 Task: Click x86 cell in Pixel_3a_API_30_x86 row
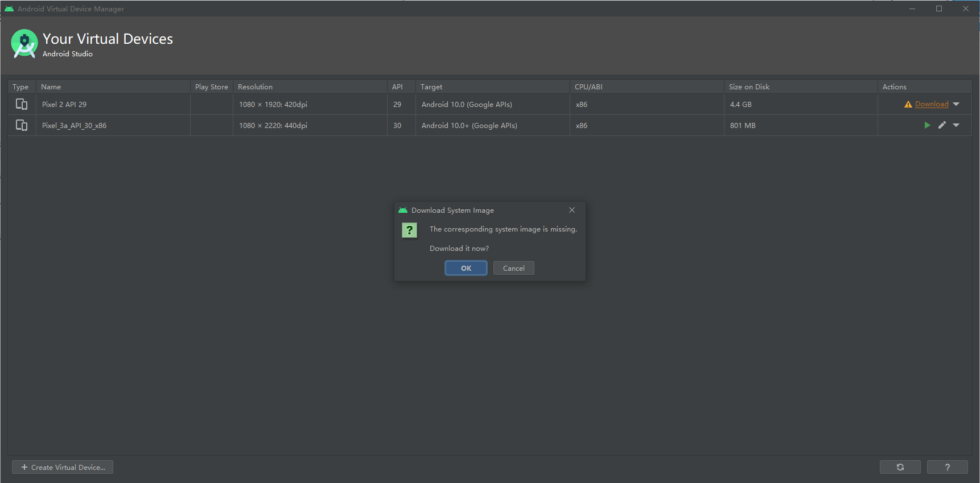[647, 125]
